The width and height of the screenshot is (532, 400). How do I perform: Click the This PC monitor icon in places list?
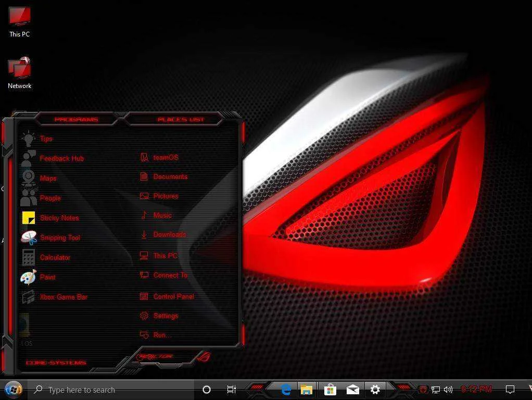pyautogui.click(x=144, y=255)
